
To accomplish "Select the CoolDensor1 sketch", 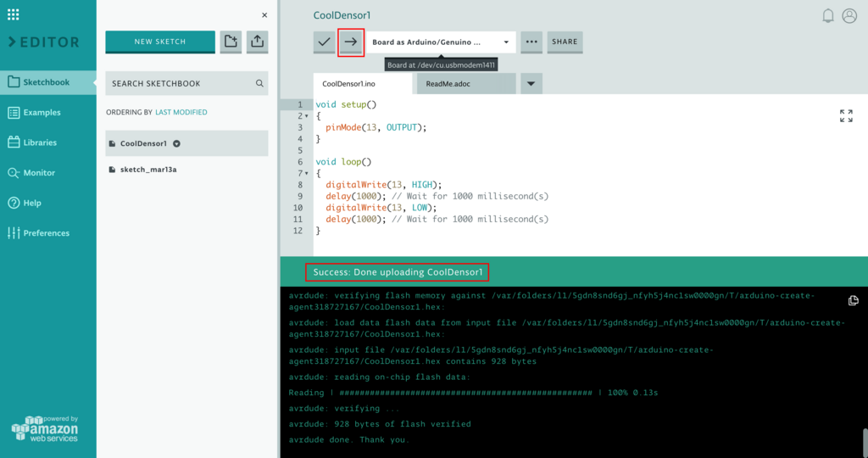I will [x=186, y=143].
